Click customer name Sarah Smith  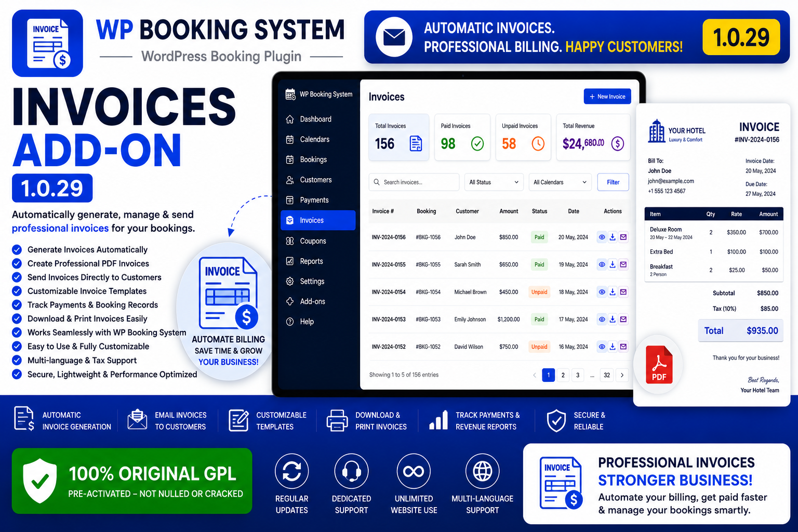[468, 264]
